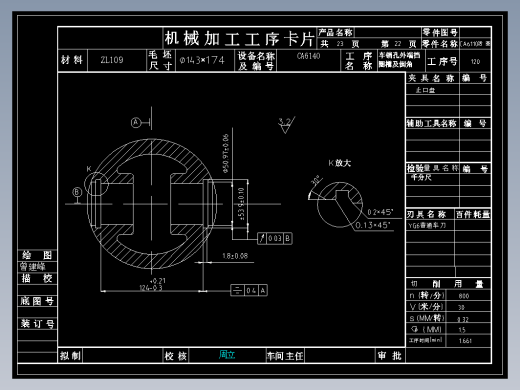Viewport: 520px width, 390px height.
Task: Select the 毛坯尺寸 label cell
Action: click(x=160, y=60)
